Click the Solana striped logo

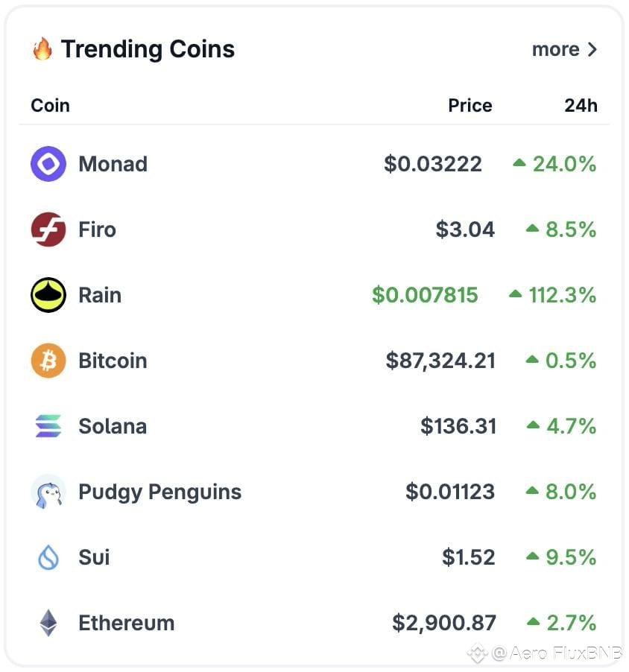48,426
